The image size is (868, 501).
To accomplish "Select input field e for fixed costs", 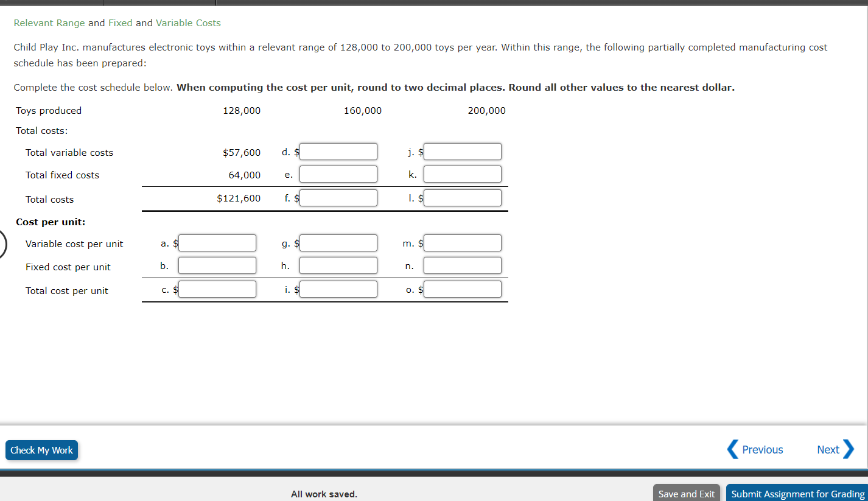I will point(338,173).
